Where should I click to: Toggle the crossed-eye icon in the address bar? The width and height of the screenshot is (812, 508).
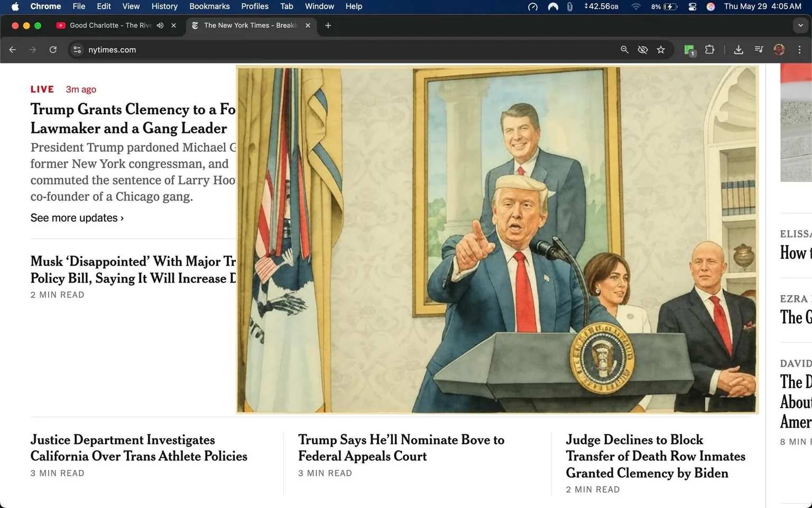(642, 49)
